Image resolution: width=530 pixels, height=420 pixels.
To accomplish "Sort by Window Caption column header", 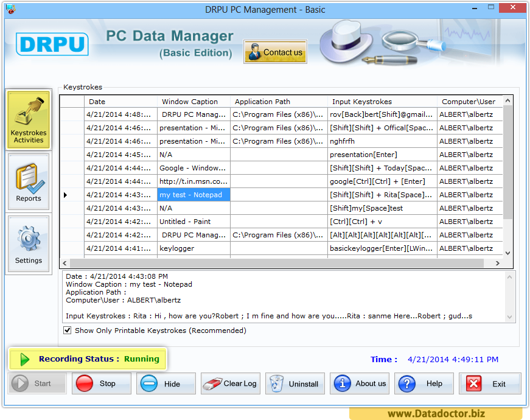I will [x=194, y=102].
